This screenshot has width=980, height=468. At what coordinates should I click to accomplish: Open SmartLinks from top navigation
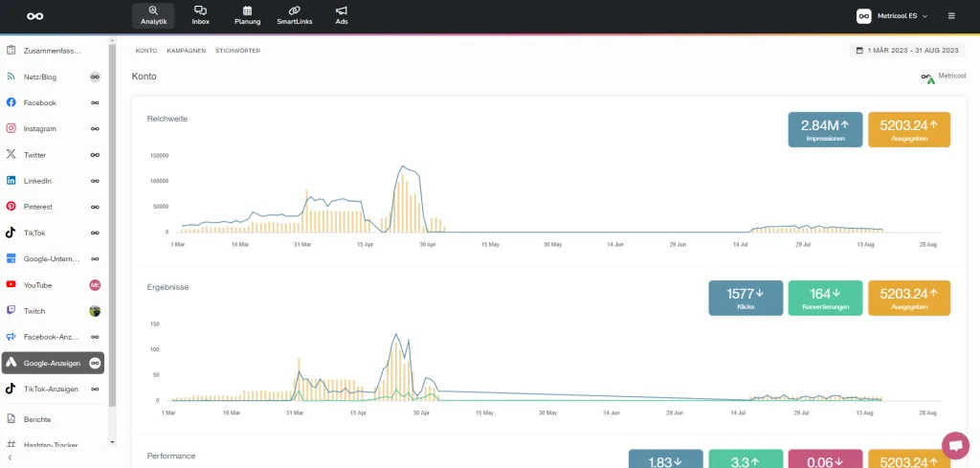point(295,15)
